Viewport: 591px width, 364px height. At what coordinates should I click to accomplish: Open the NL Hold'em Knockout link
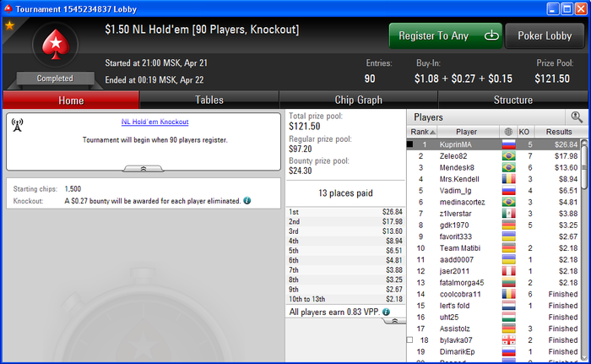[x=155, y=122]
